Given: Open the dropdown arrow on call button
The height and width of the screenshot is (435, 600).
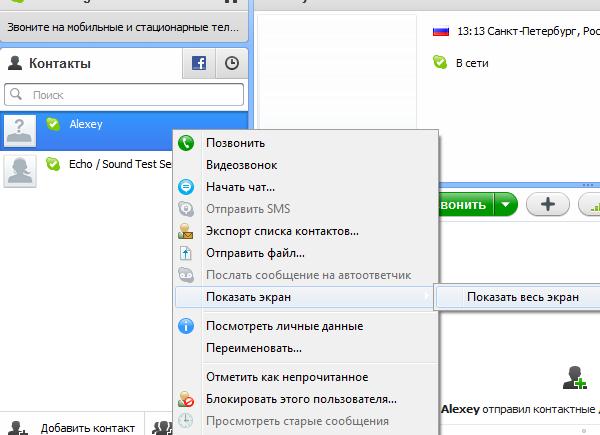Looking at the screenshot, I should (505, 204).
